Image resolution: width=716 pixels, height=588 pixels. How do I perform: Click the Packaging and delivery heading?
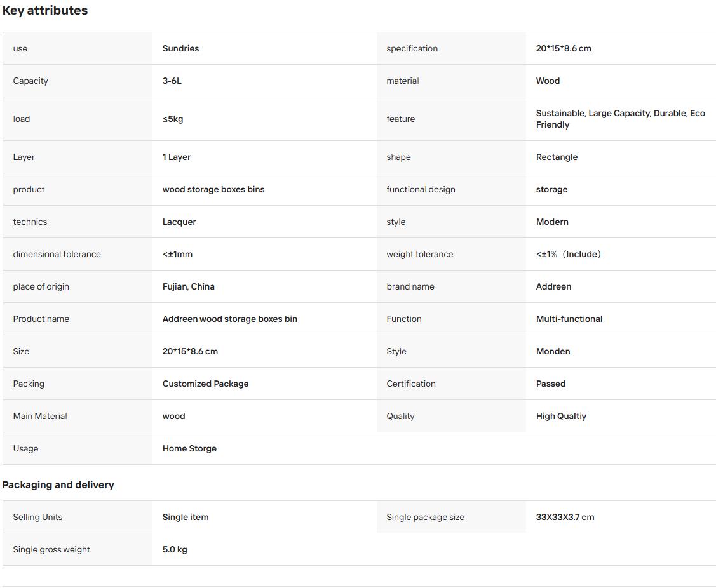coord(58,485)
